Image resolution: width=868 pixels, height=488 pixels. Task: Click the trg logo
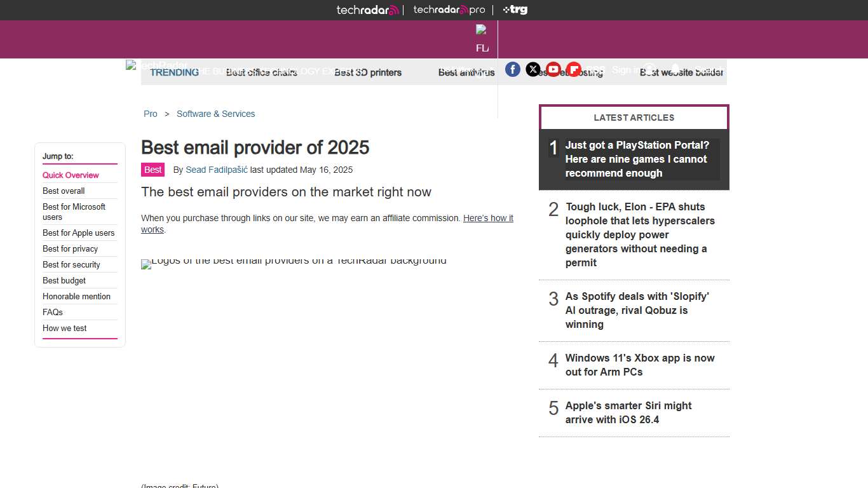[x=515, y=10]
